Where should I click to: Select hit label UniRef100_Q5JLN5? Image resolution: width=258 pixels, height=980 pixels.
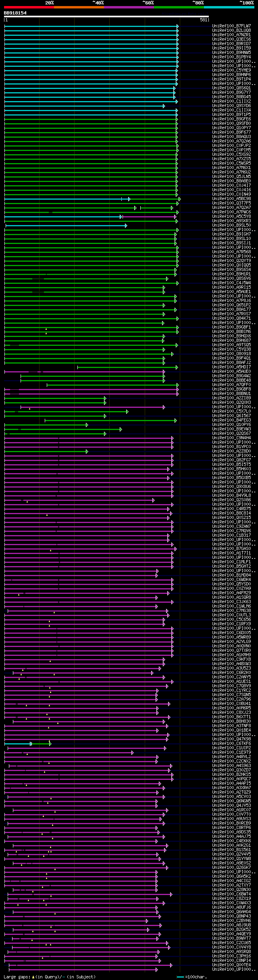click(231, 176)
